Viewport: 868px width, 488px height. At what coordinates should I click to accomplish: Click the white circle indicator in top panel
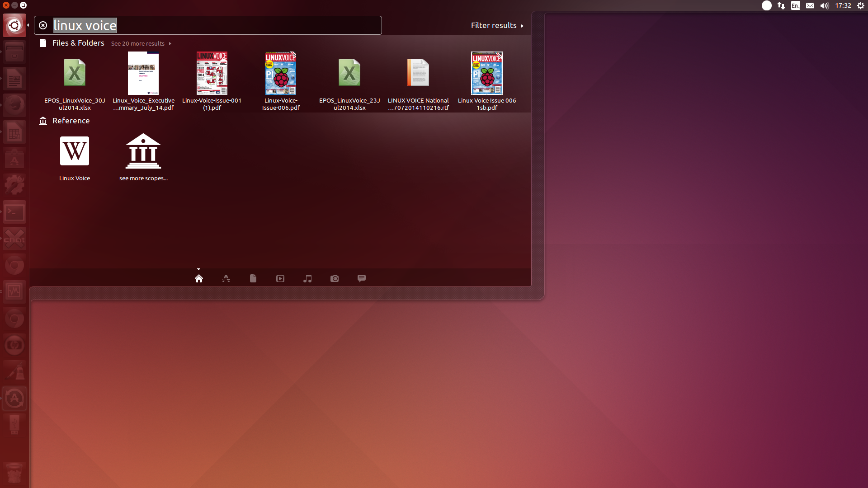[767, 5]
